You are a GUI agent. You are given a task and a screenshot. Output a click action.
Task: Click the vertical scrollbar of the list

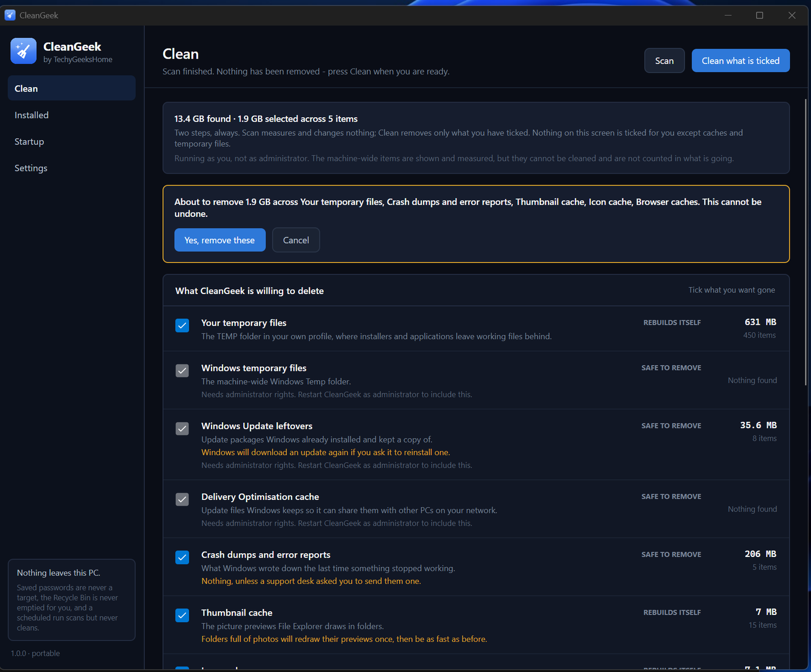click(x=806, y=243)
